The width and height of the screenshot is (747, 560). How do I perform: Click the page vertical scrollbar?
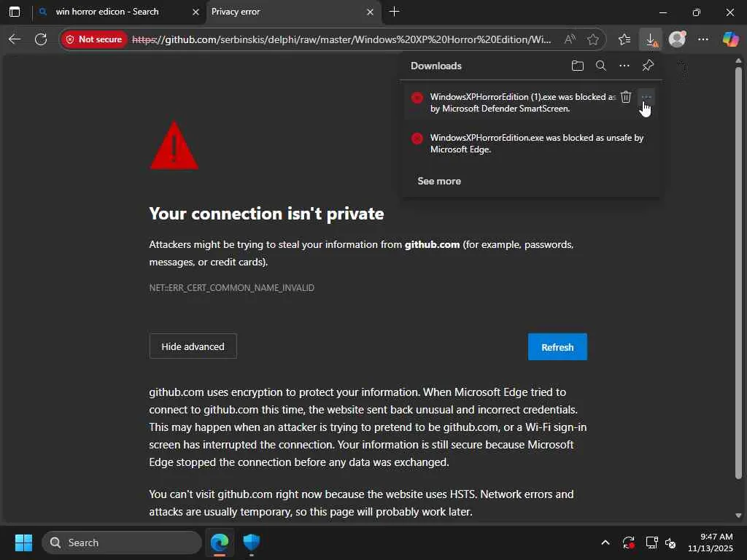click(x=738, y=273)
